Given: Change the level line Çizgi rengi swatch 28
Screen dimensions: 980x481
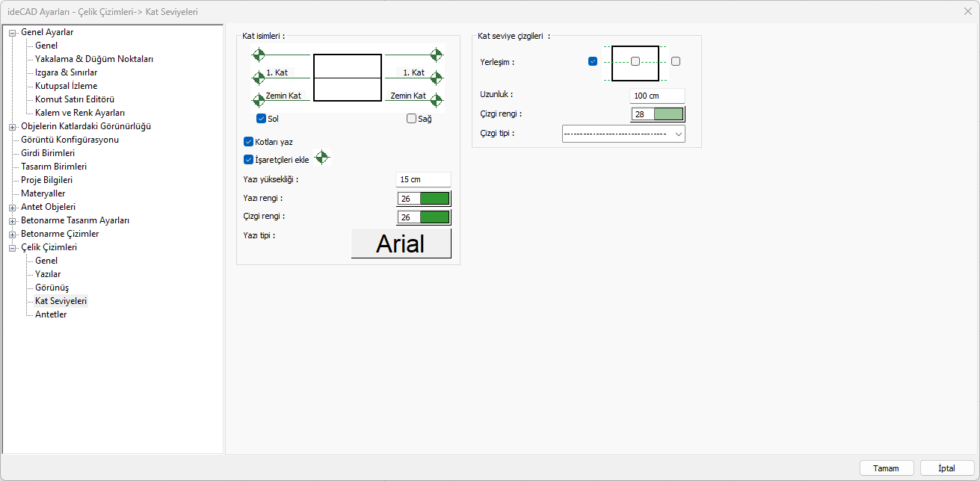Looking at the screenshot, I should [x=668, y=114].
